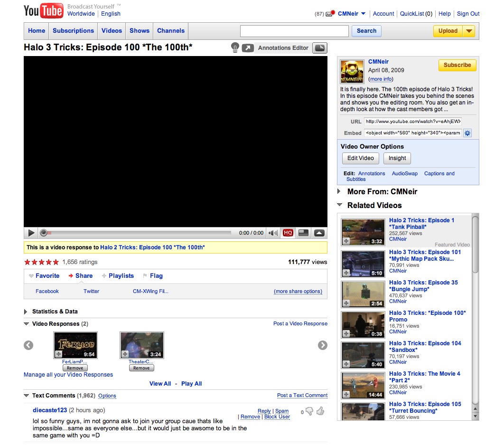
Task: Thumbs up diecaste123's comment
Action: 320,411
